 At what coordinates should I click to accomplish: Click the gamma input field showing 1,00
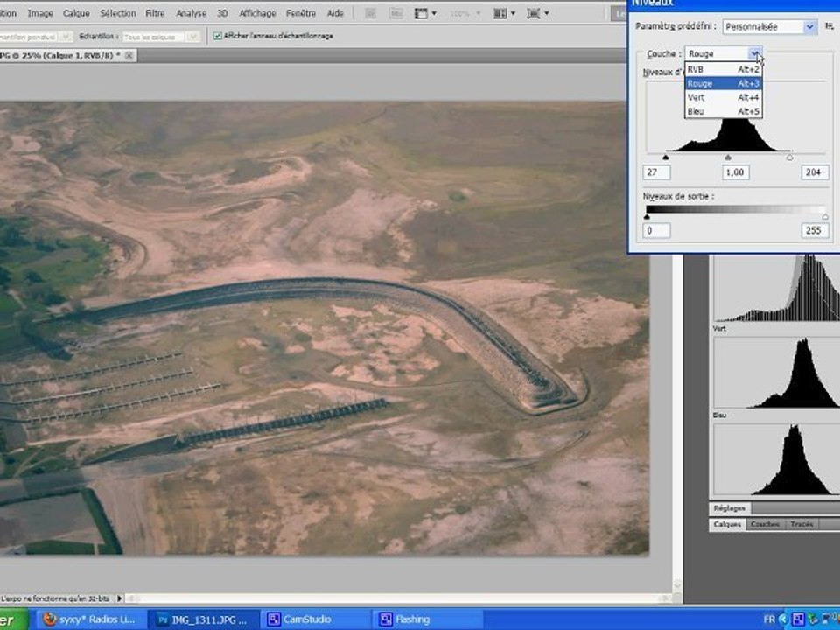click(735, 172)
